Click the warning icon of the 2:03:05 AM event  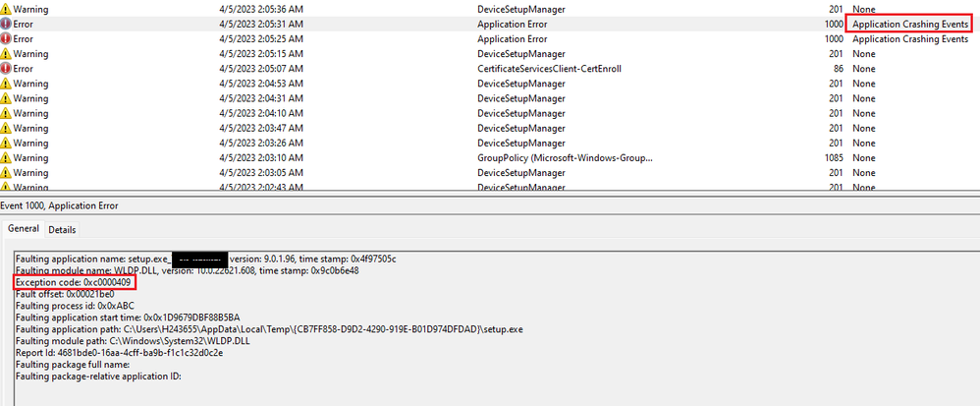click(6, 173)
